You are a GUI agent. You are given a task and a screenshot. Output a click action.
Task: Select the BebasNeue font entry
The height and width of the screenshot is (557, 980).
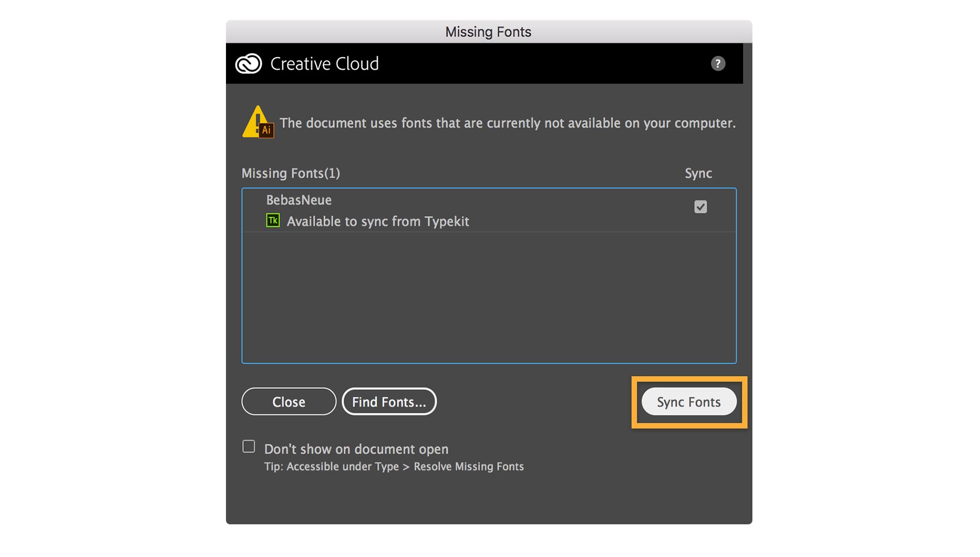click(299, 200)
